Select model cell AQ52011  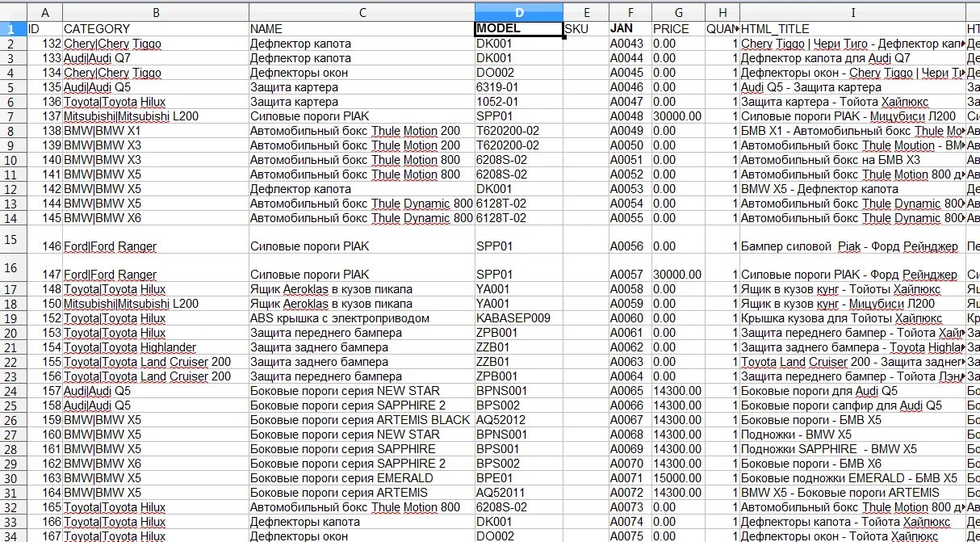click(x=519, y=493)
